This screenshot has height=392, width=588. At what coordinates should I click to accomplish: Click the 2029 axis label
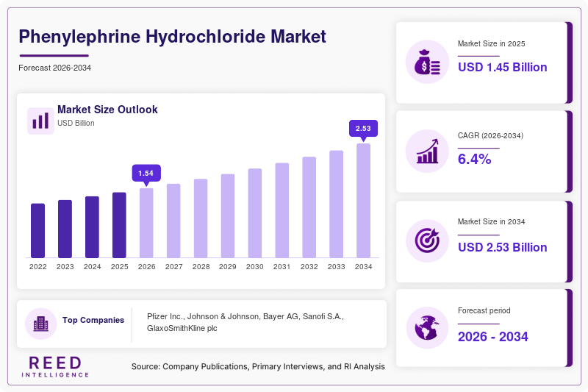tap(228, 267)
